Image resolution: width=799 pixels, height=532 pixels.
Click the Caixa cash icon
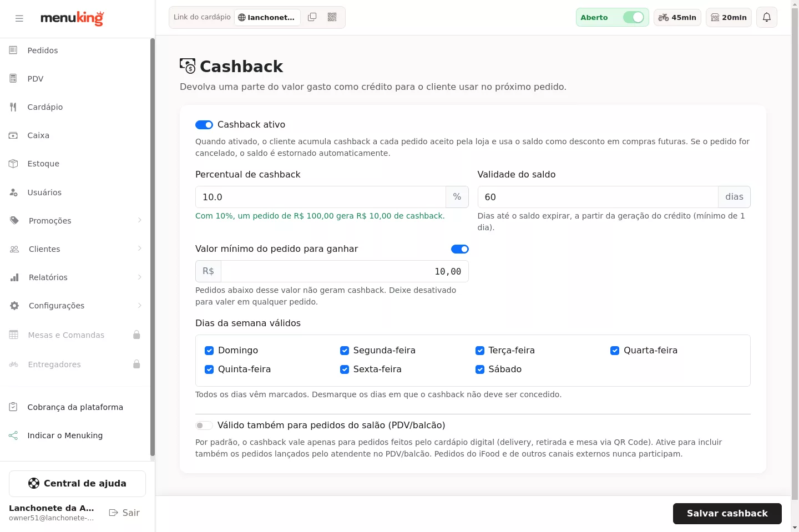(13, 135)
